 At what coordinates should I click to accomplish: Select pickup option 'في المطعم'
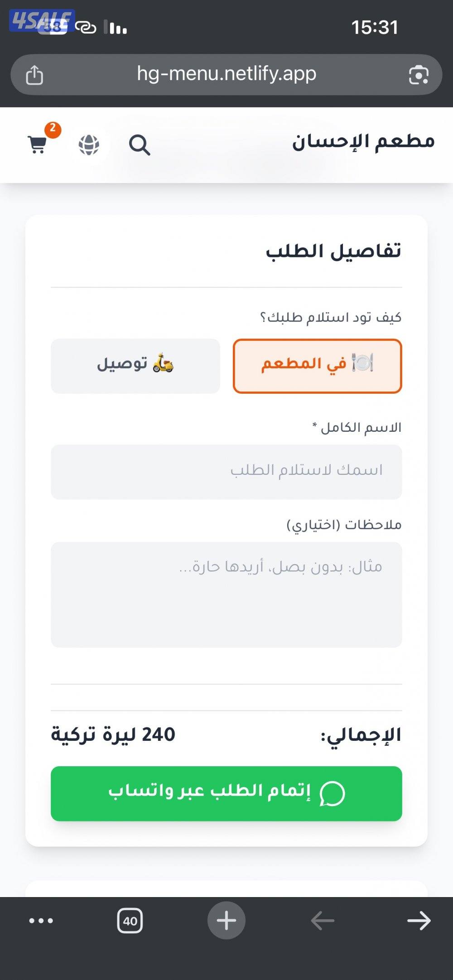[317, 365]
